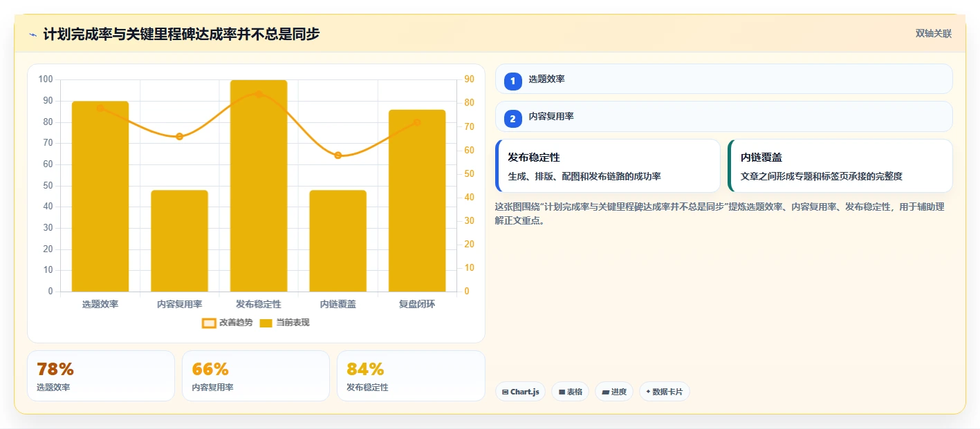
Task: Toggle the 当前表现 legend item
Action: pyautogui.click(x=284, y=323)
